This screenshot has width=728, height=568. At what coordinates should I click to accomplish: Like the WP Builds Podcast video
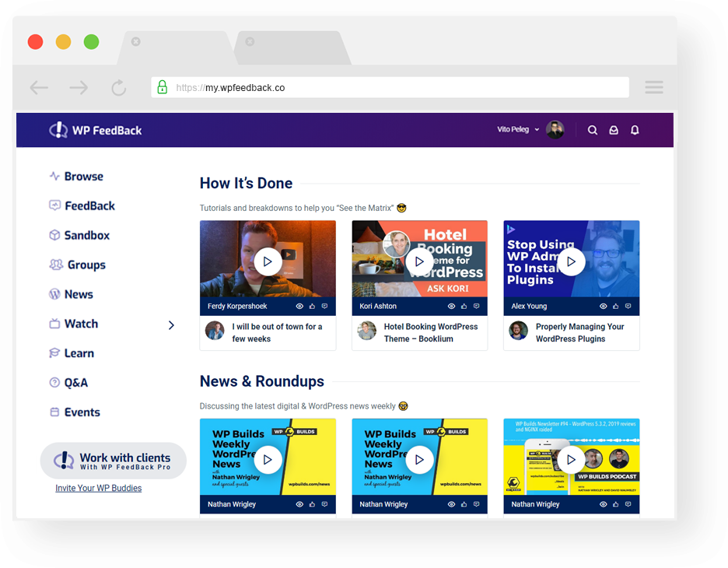[616, 504]
